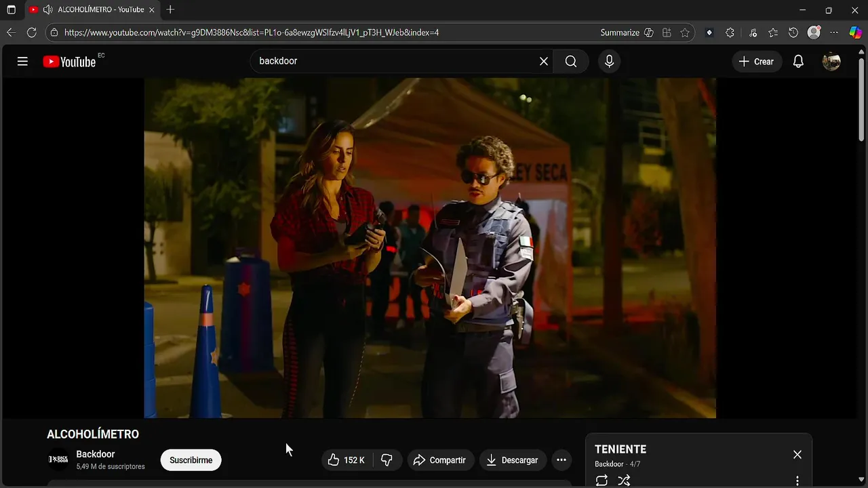Open Copilot summarize icon in address bar
The width and height of the screenshot is (868, 488).
[x=648, y=33]
